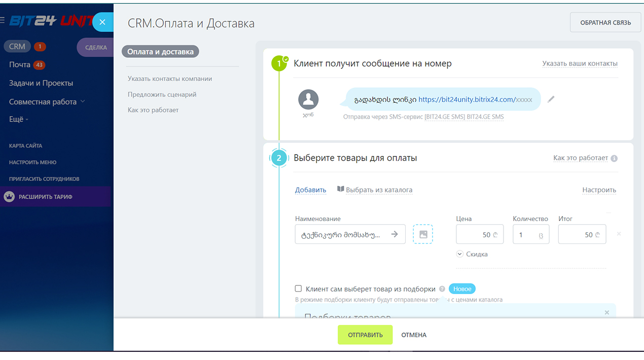Click the Наименование product name field
This screenshot has height=360, width=644.
pyautogui.click(x=350, y=234)
